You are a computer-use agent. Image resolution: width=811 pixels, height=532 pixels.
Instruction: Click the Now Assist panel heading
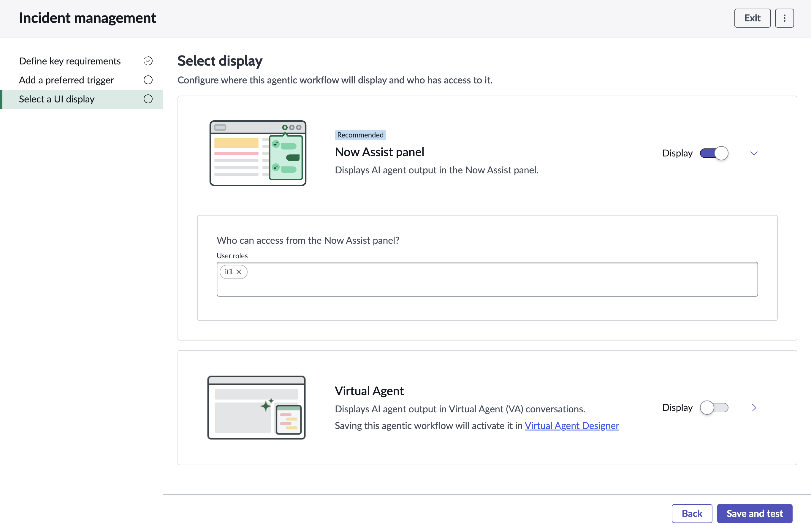379,152
